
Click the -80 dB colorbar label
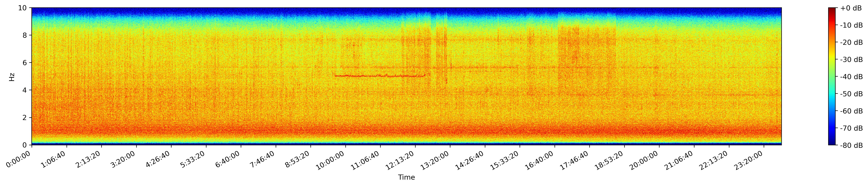[x=851, y=145]
